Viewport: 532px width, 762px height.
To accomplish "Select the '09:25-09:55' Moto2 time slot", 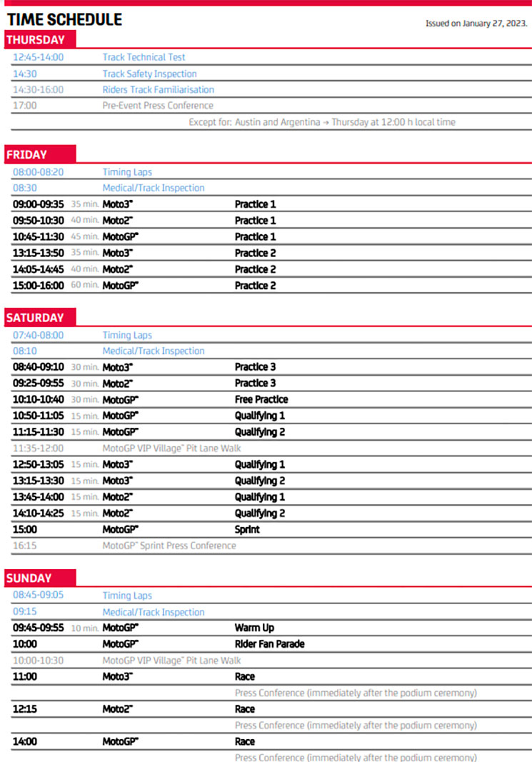I will 38,383.
